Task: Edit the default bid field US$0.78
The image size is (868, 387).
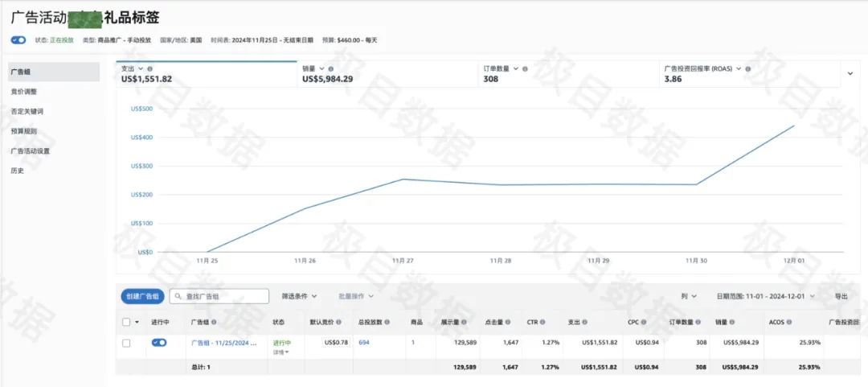Action: coord(336,342)
